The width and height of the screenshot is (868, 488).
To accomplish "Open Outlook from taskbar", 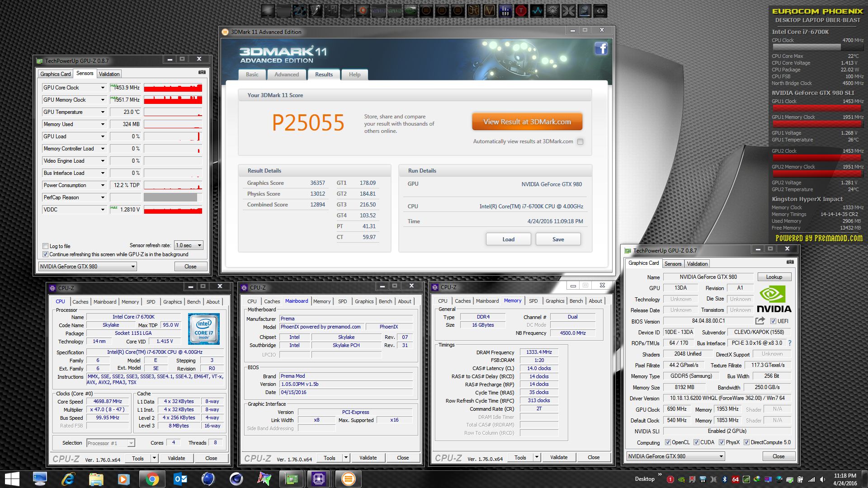I will click(180, 479).
